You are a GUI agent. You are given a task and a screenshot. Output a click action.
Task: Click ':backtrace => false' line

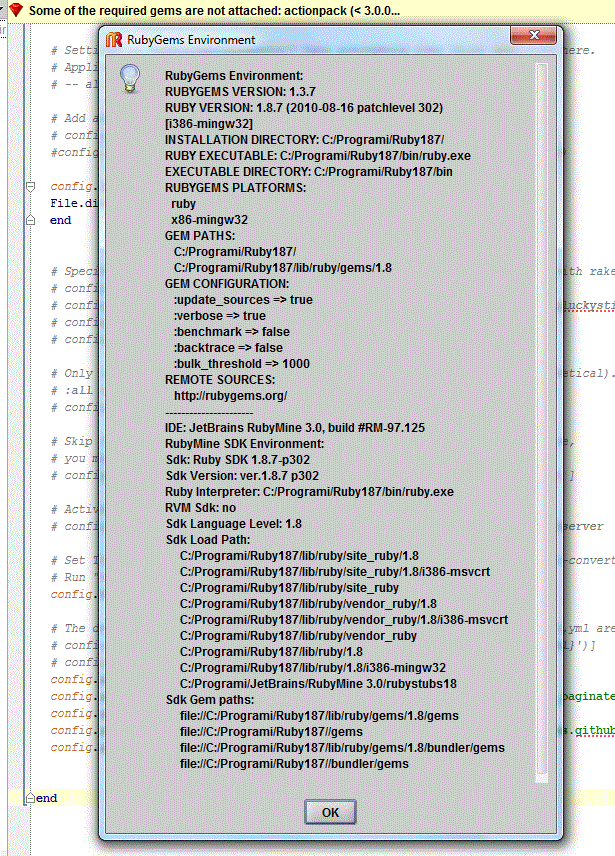228,348
